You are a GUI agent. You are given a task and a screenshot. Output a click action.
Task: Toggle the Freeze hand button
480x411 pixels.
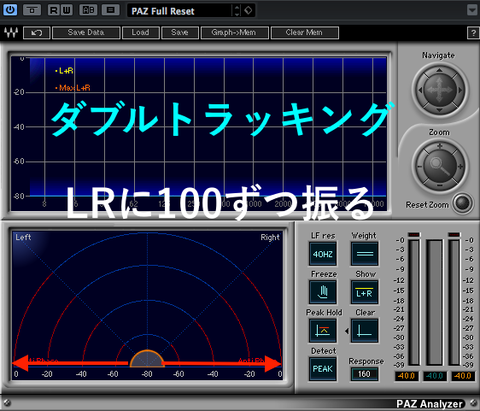[x=323, y=292]
